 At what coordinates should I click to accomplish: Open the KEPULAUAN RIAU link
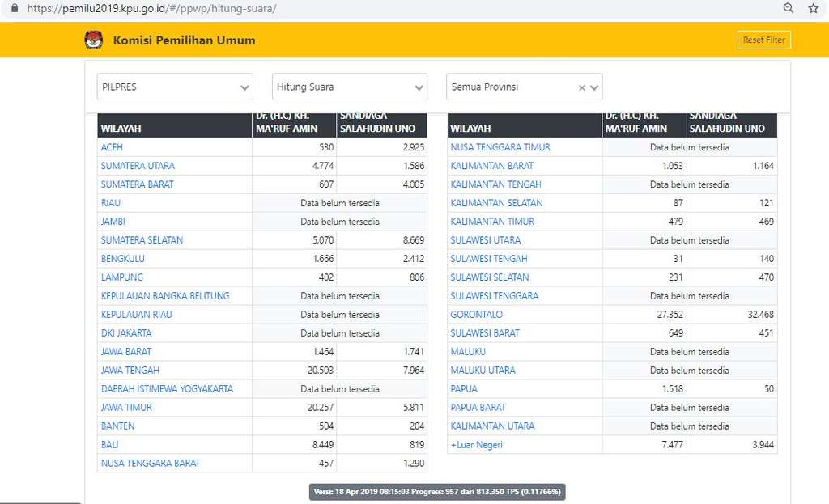pyautogui.click(x=136, y=315)
